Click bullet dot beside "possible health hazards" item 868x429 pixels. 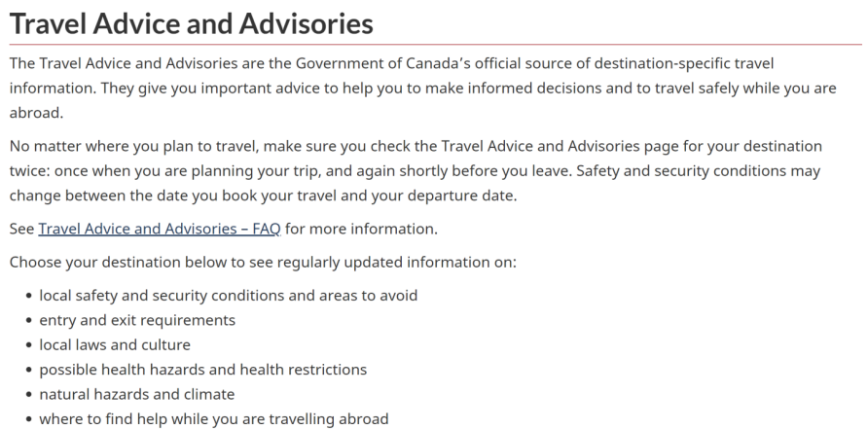point(29,371)
